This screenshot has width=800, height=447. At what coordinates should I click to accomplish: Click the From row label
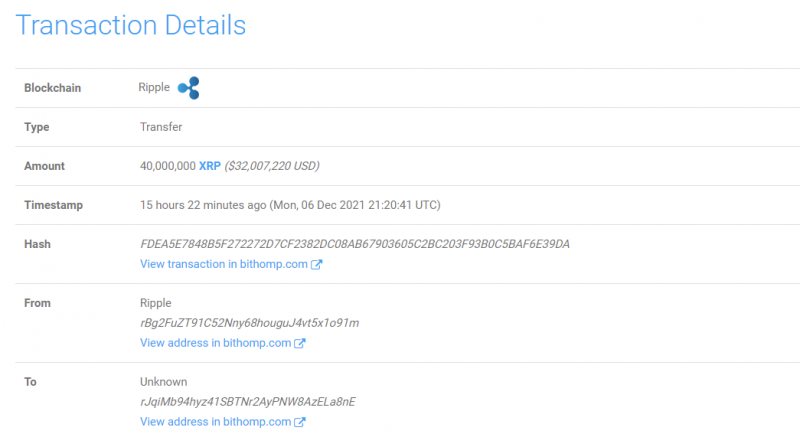(x=37, y=303)
